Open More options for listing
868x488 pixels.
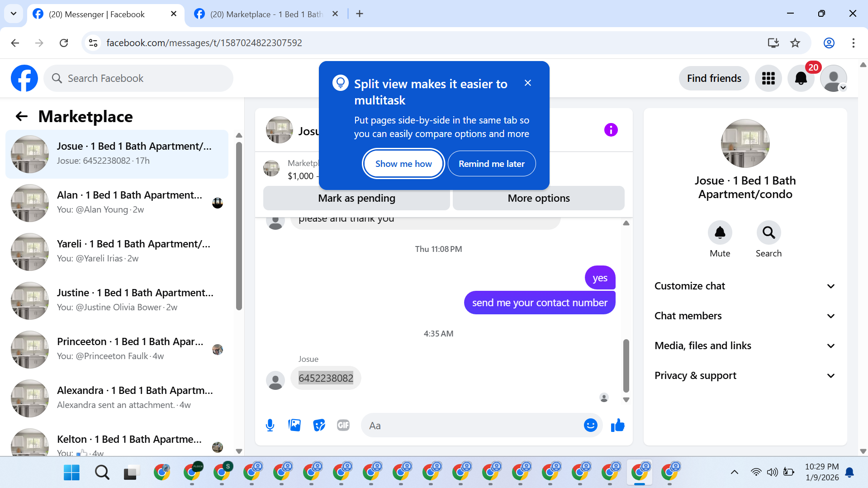(x=539, y=198)
